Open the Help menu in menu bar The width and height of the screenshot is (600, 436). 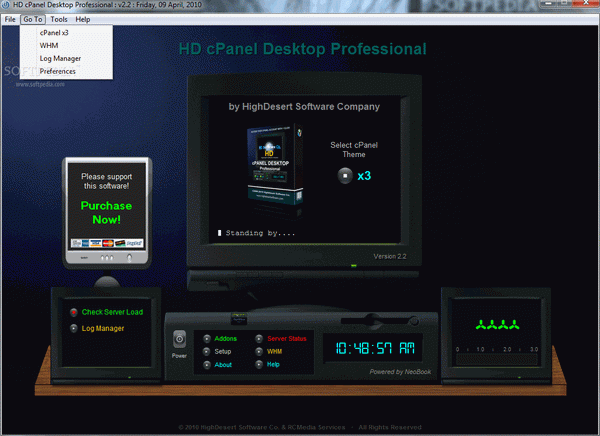[83, 19]
